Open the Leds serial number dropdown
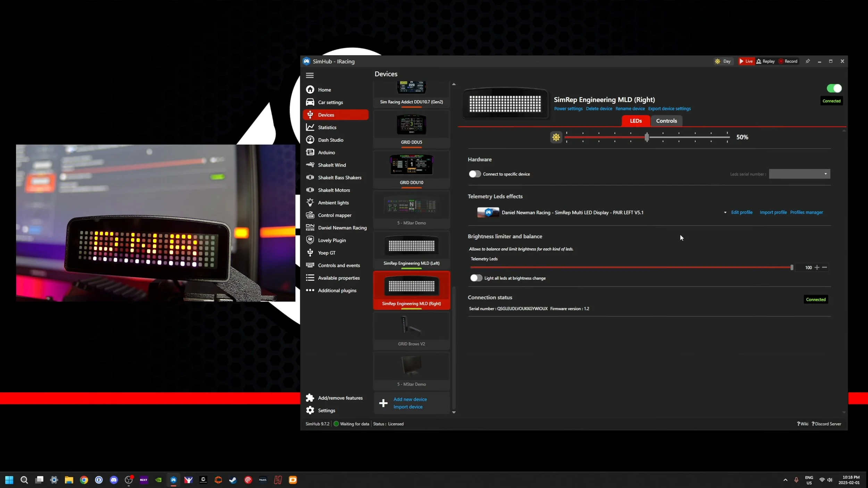The width and height of the screenshot is (868, 488). coord(799,174)
